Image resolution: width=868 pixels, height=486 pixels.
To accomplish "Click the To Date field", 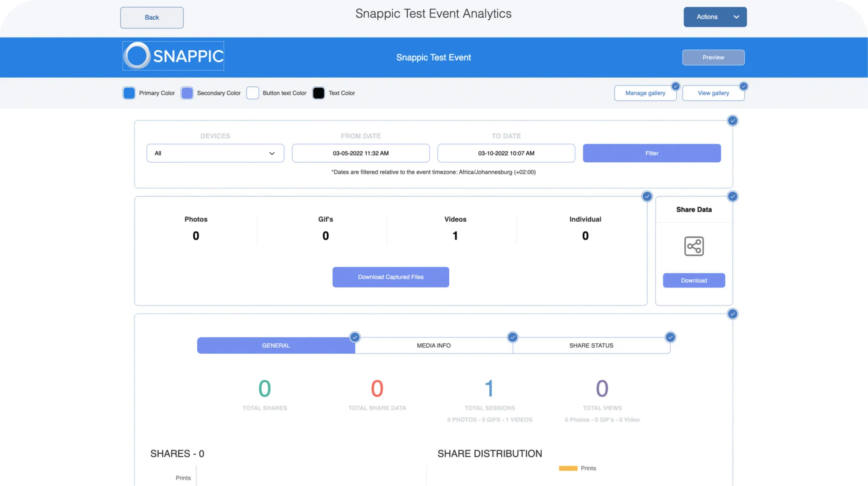I will click(506, 153).
